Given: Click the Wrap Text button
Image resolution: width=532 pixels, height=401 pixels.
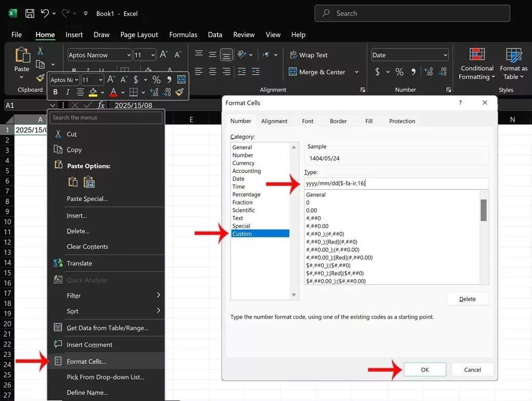Looking at the screenshot, I should click(x=309, y=55).
